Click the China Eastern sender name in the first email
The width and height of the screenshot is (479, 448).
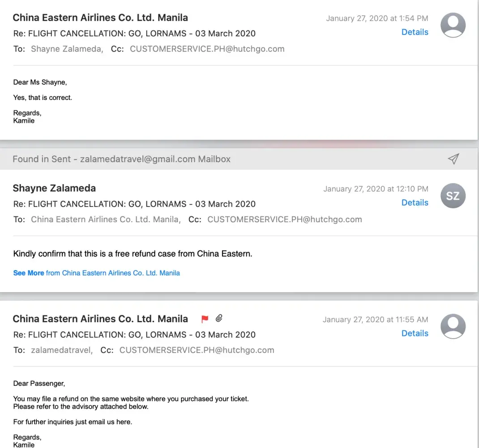100,18
